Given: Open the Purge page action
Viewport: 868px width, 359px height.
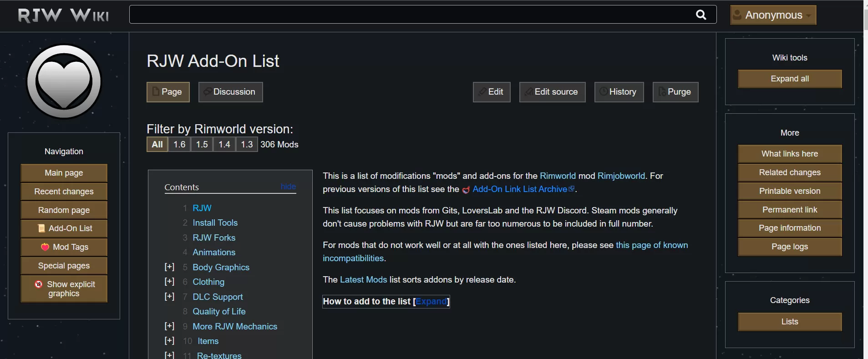Looking at the screenshot, I should [675, 92].
